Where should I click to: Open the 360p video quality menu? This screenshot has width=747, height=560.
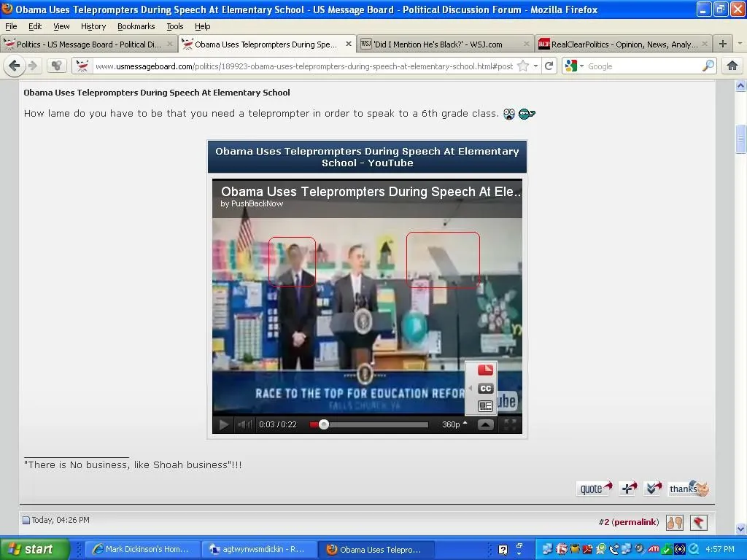coord(454,424)
